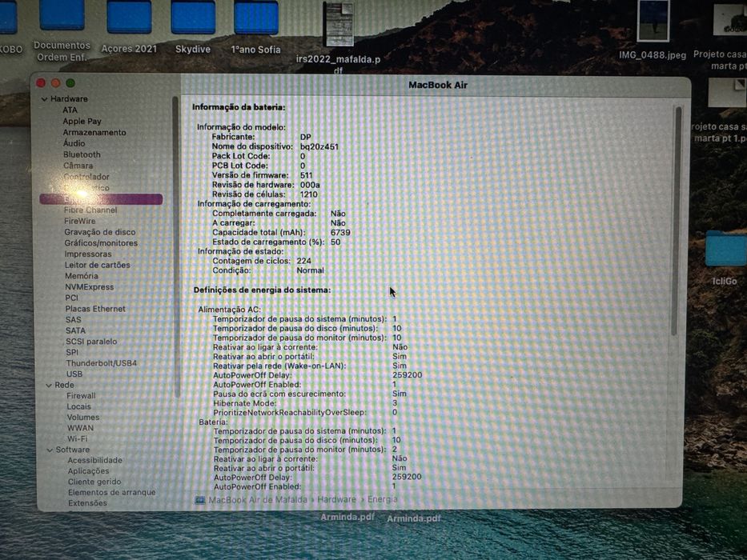Open the Skydive folder on the desktop
The height and width of the screenshot is (560, 747).
192,27
